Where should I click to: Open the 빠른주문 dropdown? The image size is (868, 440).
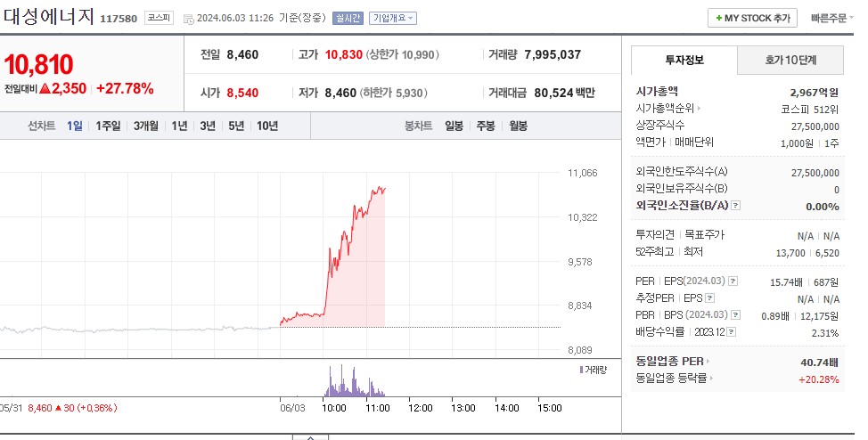pyautogui.click(x=831, y=19)
